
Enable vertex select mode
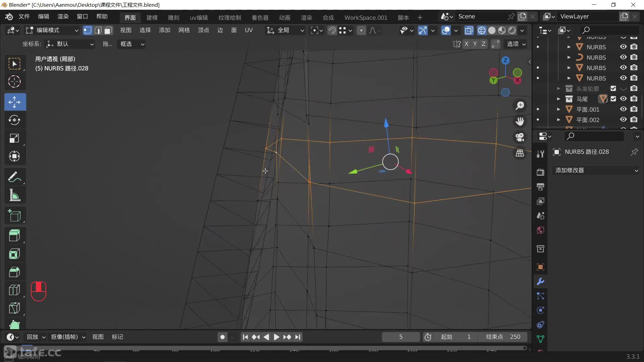[x=88, y=31]
